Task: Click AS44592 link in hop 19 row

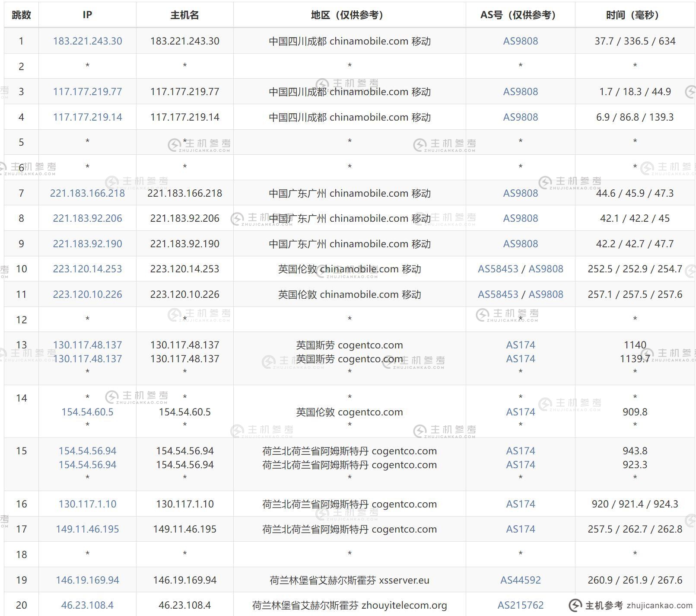Action: coord(521,580)
